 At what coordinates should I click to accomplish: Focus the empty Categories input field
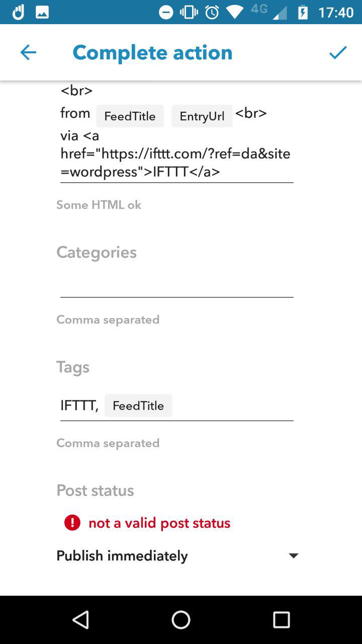tap(176, 286)
